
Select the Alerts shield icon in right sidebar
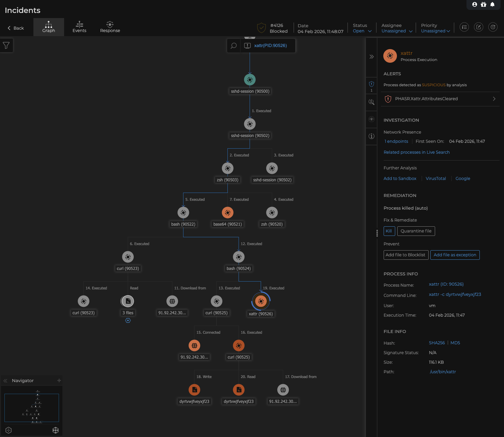371,85
